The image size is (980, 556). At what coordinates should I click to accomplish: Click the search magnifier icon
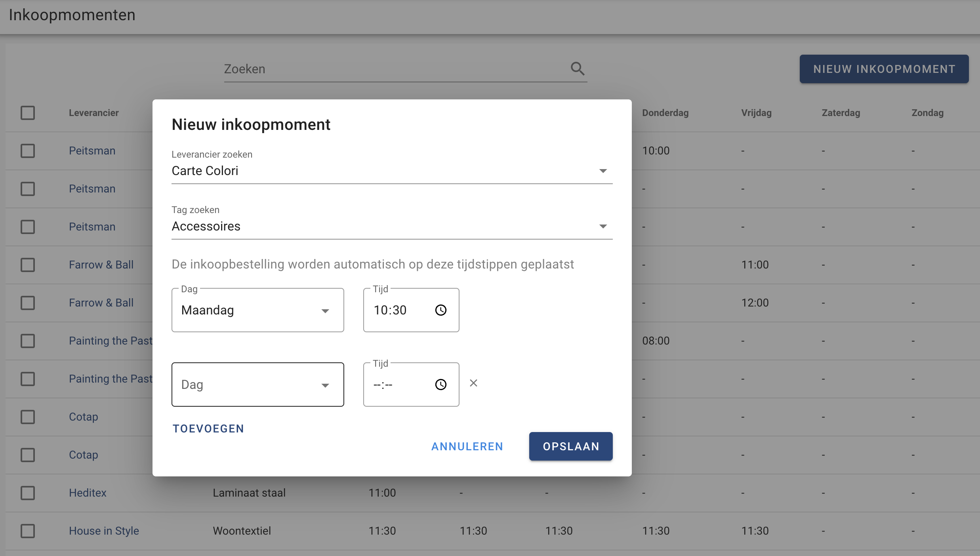pyautogui.click(x=577, y=69)
